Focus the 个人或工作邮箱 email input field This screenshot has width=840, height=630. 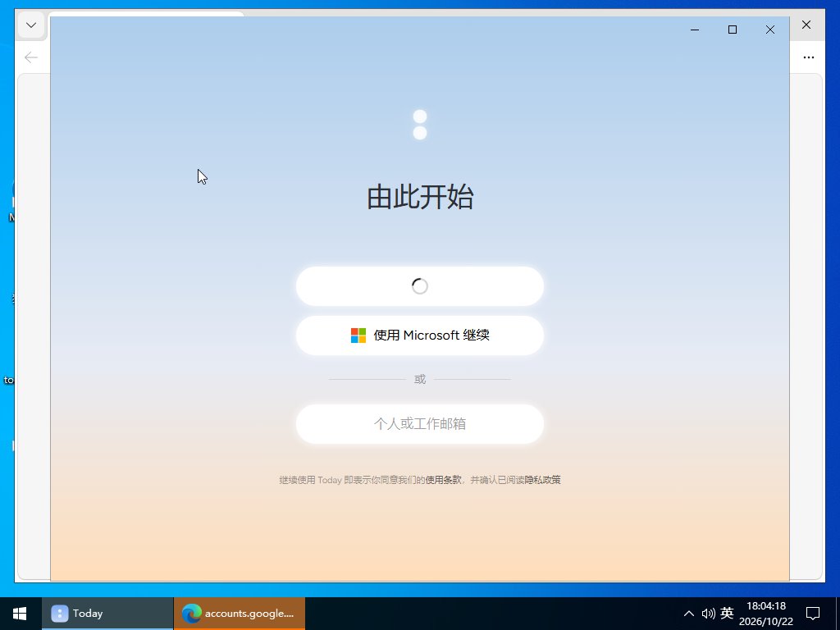click(419, 424)
